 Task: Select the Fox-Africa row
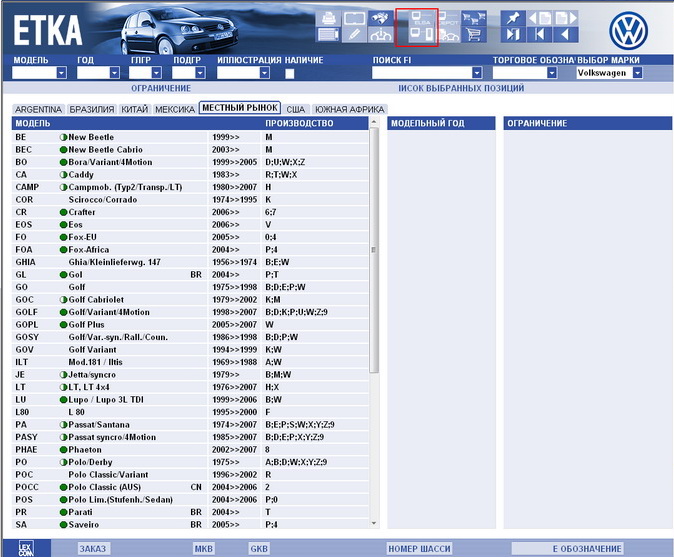[x=190, y=249]
